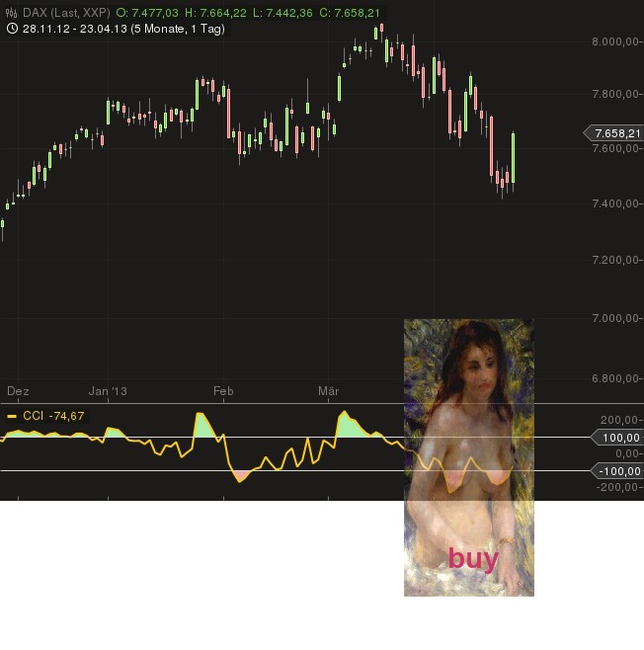Click the CCI 100,00 upper threshold marker
This screenshot has width=644, height=650.
pyautogui.click(x=617, y=438)
